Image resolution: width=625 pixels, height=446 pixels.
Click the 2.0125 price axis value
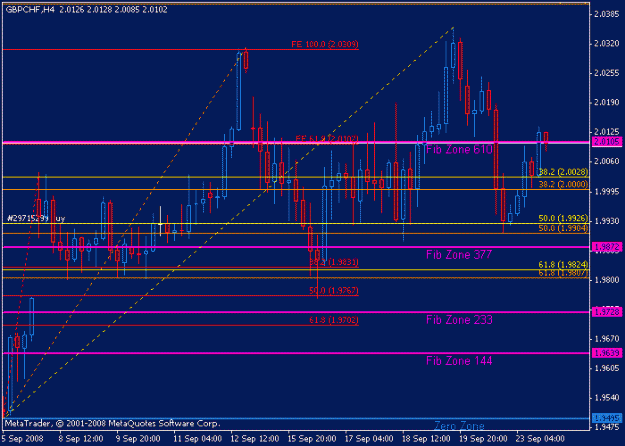(x=607, y=132)
